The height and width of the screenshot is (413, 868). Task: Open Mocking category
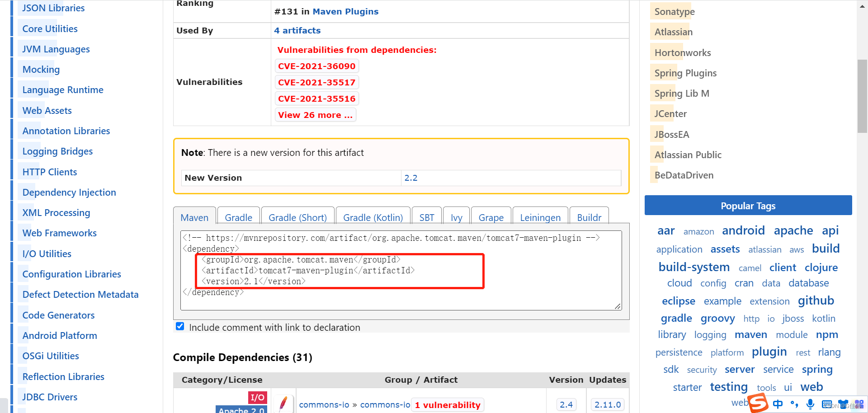[41, 69]
